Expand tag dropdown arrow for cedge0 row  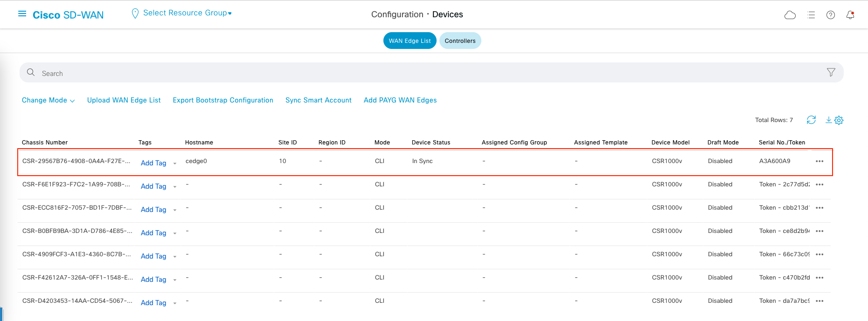coord(175,164)
